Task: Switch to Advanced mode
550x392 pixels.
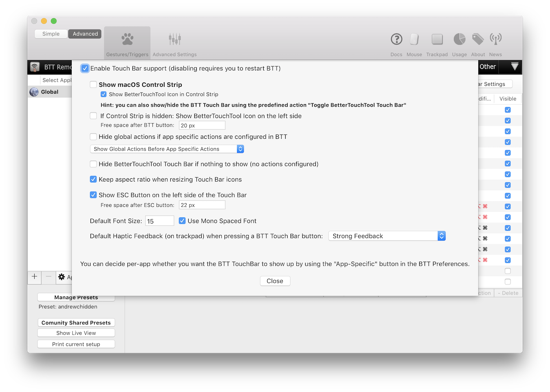Action: click(x=85, y=34)
